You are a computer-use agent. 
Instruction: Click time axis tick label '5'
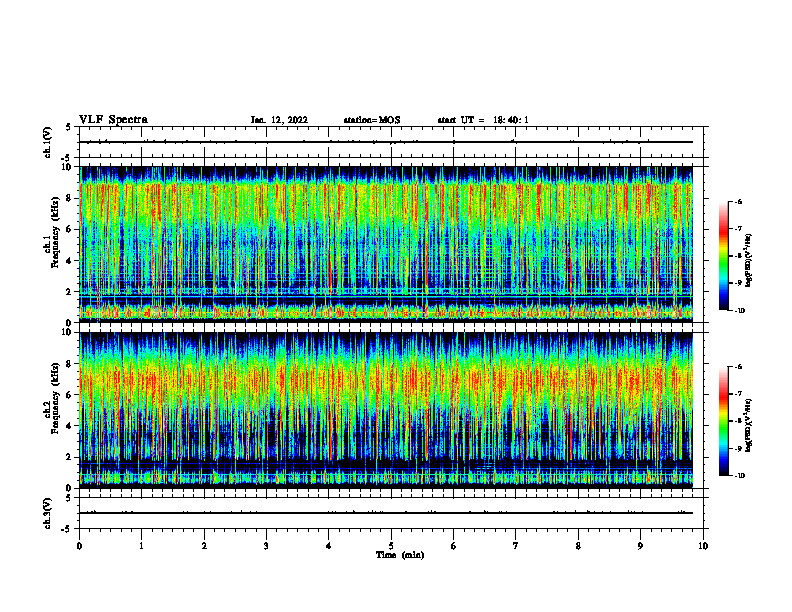click(x=391, y=546)
